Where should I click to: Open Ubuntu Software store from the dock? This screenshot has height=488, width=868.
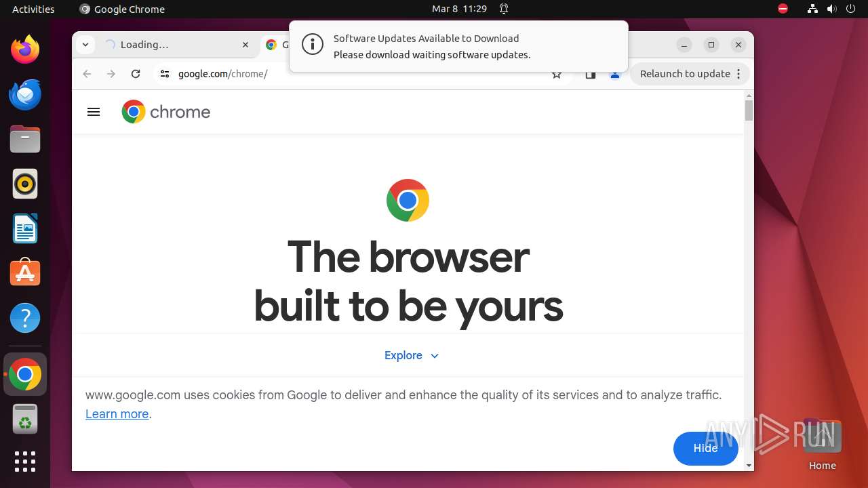pyautogui.click(x=25, y=272)
